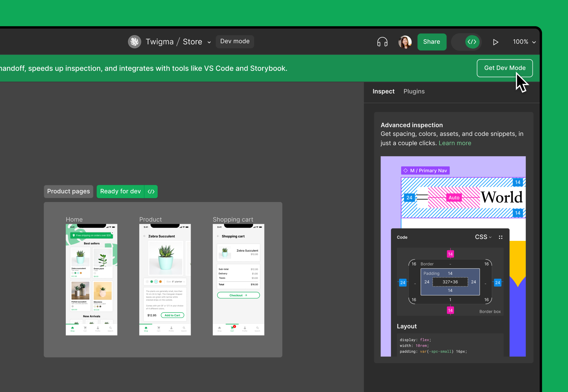Select the Shopping cart frame thumbnail
The height and width of the screenshot is (392, 568).
pos(238,279)
